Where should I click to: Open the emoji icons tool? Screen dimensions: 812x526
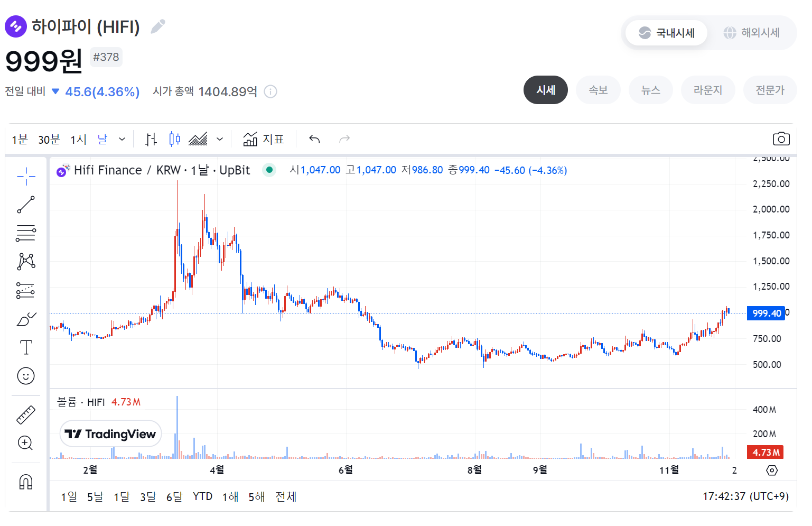click(x=26, y=376)
